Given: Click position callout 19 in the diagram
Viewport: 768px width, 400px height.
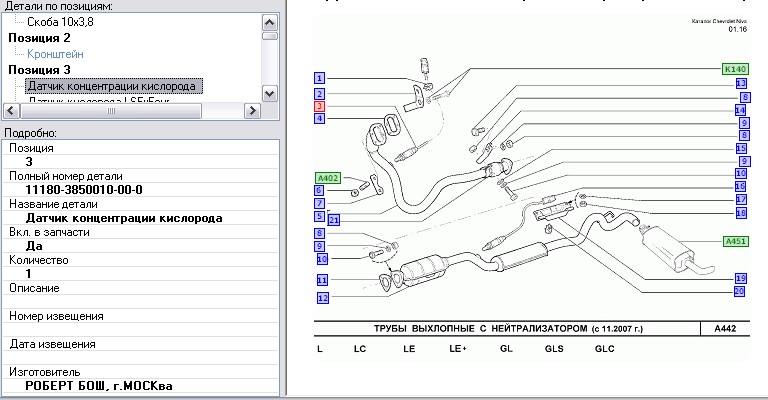Looking at the screenshot, I should [x=741, y=278].
